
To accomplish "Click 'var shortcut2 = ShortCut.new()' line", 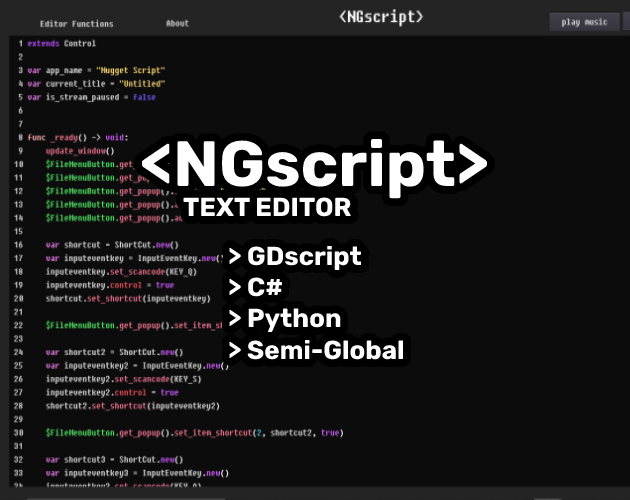I will pos(115,352).
